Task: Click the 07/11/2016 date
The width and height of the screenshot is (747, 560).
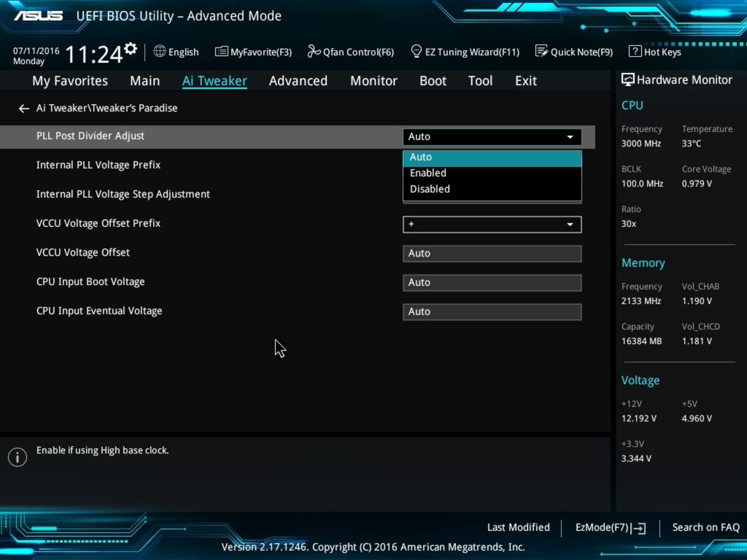Action: click(x=36, y=51)
